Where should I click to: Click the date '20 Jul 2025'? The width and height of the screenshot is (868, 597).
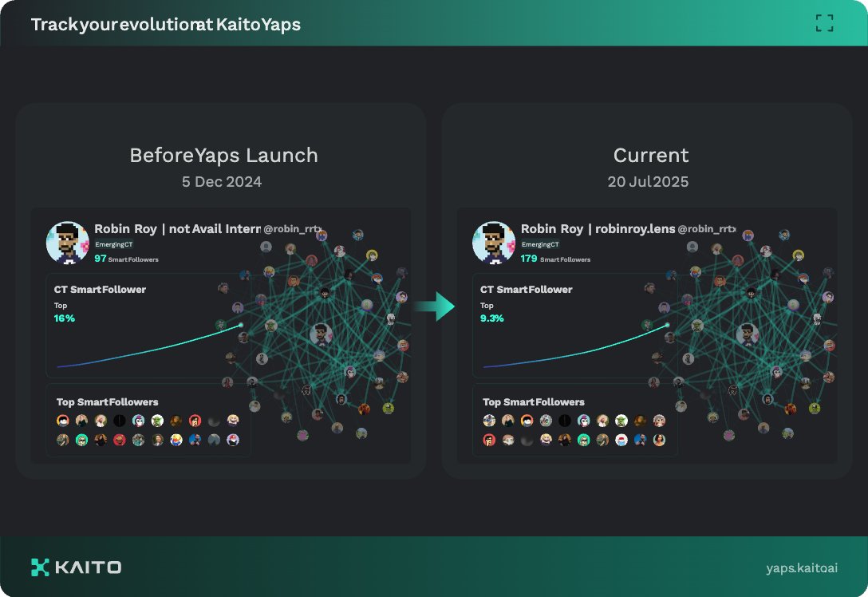[x=649, y=182]
